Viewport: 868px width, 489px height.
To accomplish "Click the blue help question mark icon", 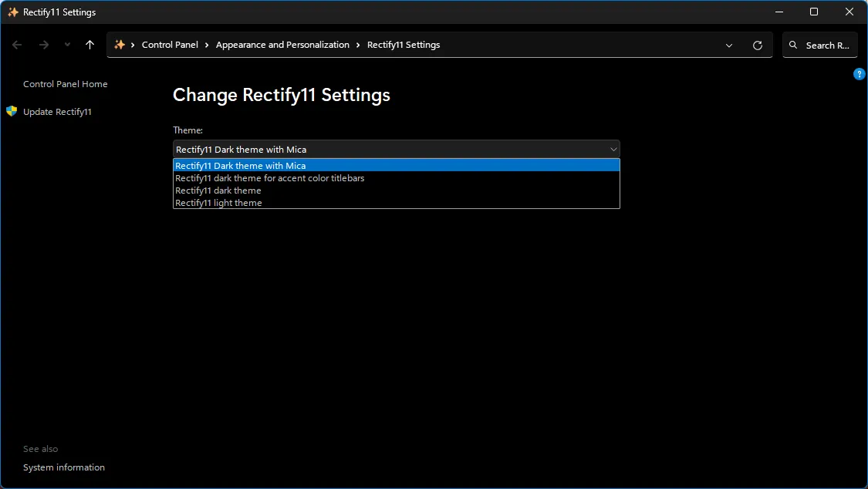I will click(x=860, y=74).
